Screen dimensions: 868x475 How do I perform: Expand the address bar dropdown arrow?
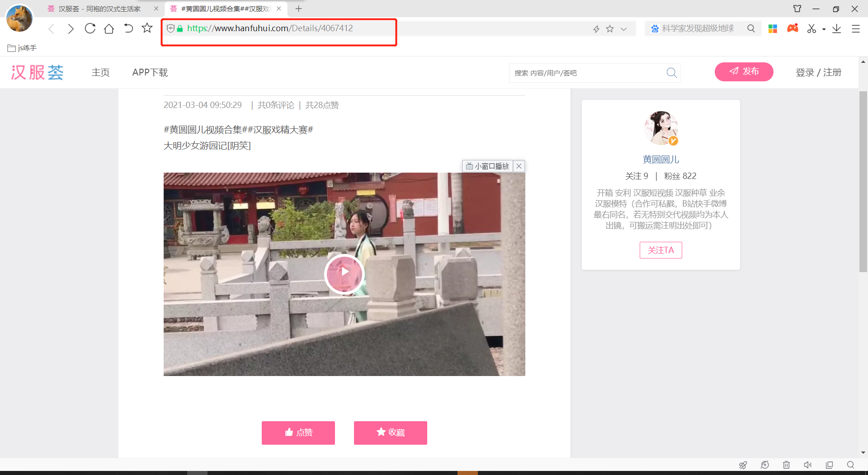tap(623, 28)
